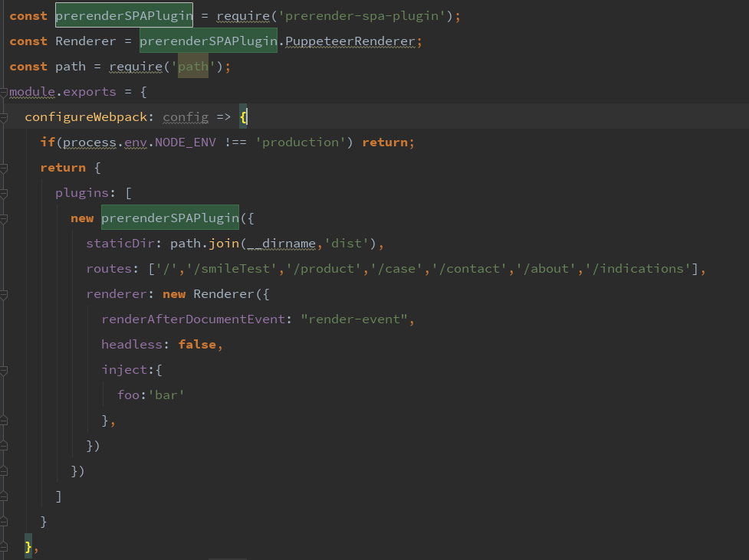
Task: Click the 'headless' property key
Action: [132, 345]
